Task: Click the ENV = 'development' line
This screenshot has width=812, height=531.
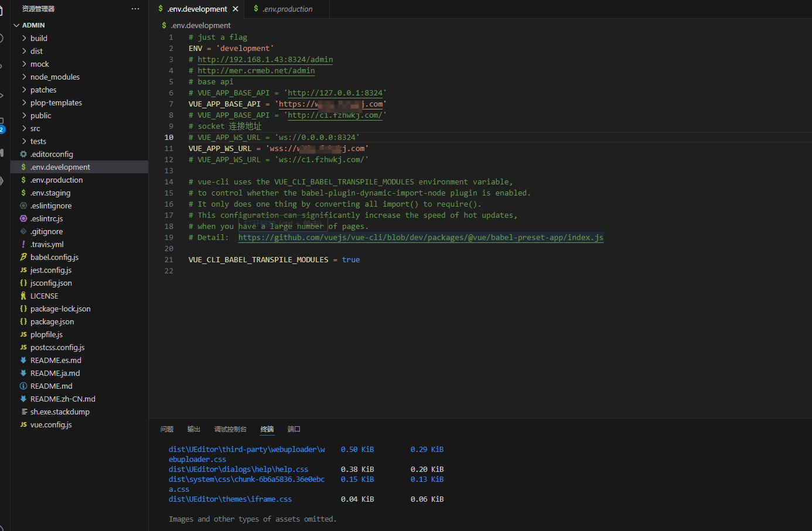Action: coord(231,48)
